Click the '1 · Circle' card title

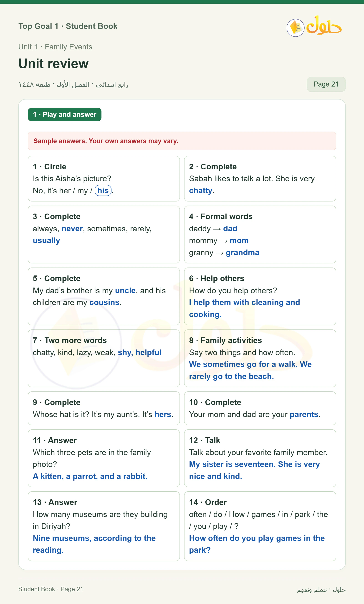(x=49, y=167)
